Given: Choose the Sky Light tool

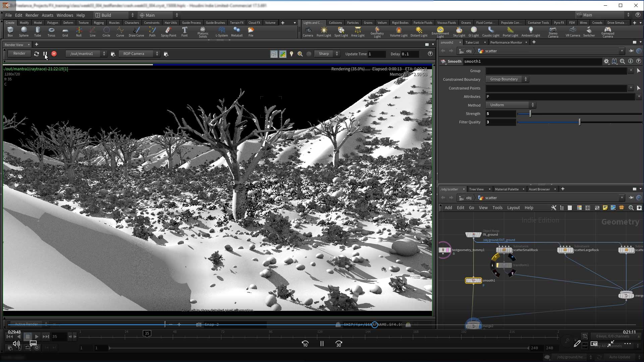Looking at the screenshot, I should coord(459,32).
